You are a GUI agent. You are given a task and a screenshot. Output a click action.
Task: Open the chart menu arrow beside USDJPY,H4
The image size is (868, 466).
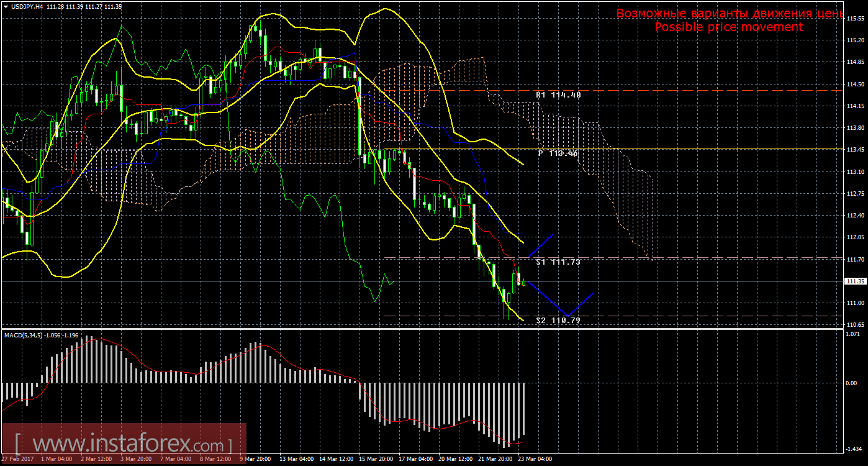click(5, 6)
